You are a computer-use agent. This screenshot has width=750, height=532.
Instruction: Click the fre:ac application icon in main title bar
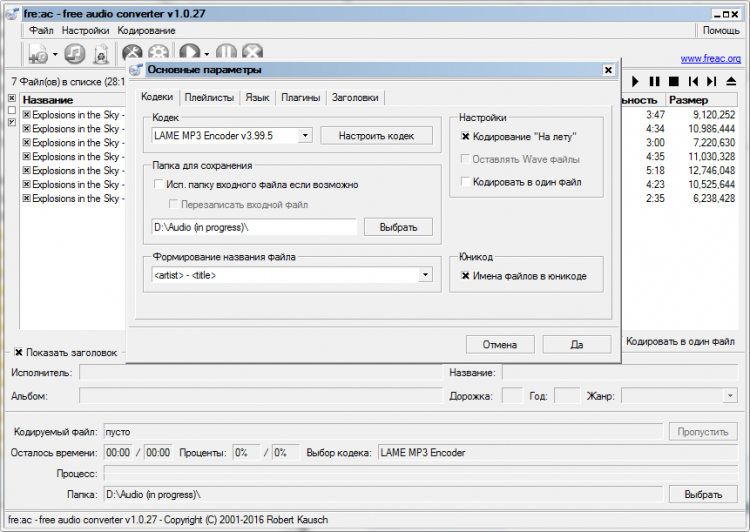pos(13,14)
